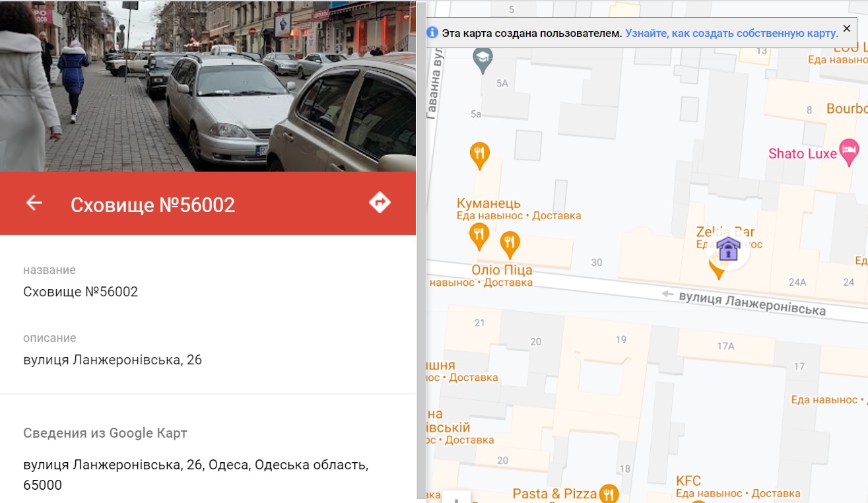This screenshot has width=868, height=503.
Task: Open directions to Сховище №56002
Action: point(380,203)
